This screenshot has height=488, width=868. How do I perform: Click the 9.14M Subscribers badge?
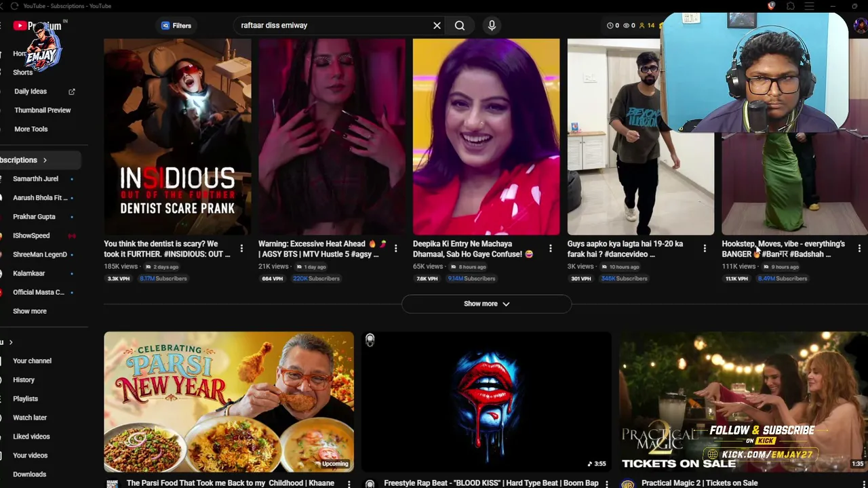471,279
